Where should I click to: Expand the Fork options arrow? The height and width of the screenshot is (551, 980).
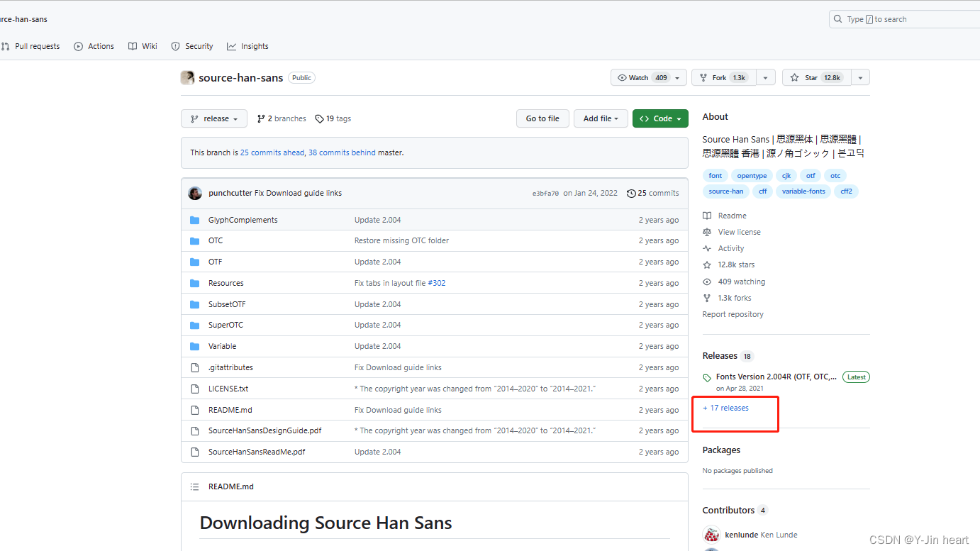coord(766,77)
